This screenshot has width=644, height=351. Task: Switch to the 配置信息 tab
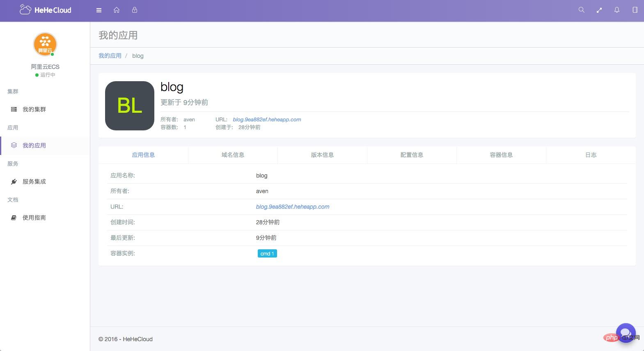412,155
